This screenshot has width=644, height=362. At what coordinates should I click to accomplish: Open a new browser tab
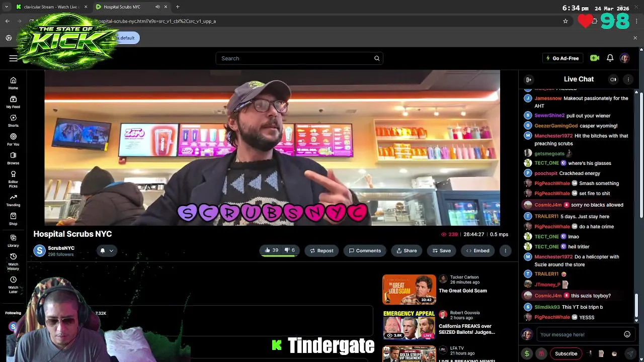point(178,7)
